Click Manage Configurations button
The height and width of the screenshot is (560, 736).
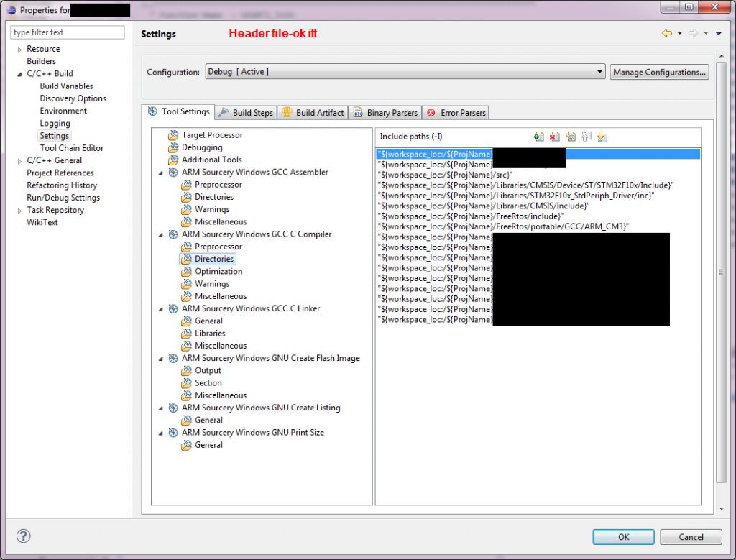tap(659, 72)
